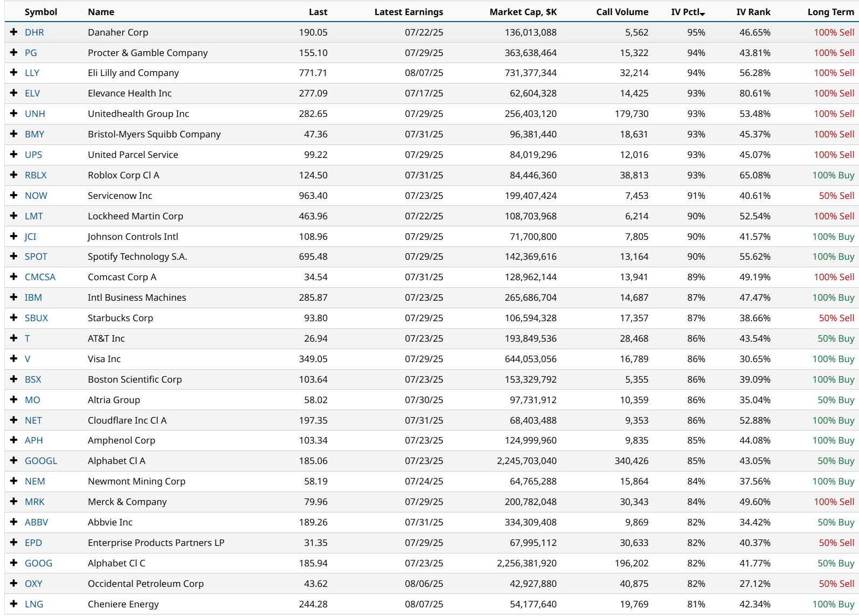This screenshot has width=859, height=616.
Task: Expand the UNH row plus icon
Action: coord(14,114)
